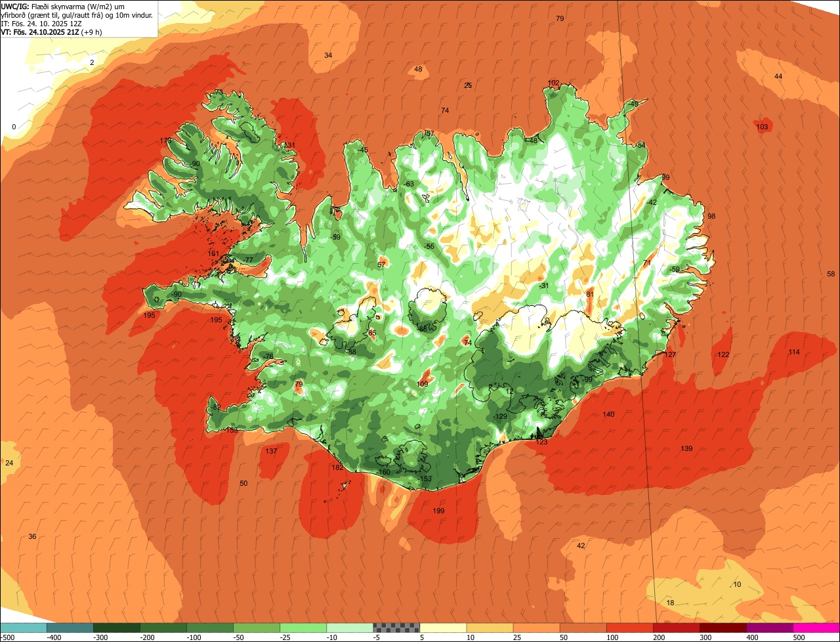The width and height of the screenshot is (840, 642).
Task: Click the value 199 south of Iceland
Action: pyautogui.click(x=439, y=511)
